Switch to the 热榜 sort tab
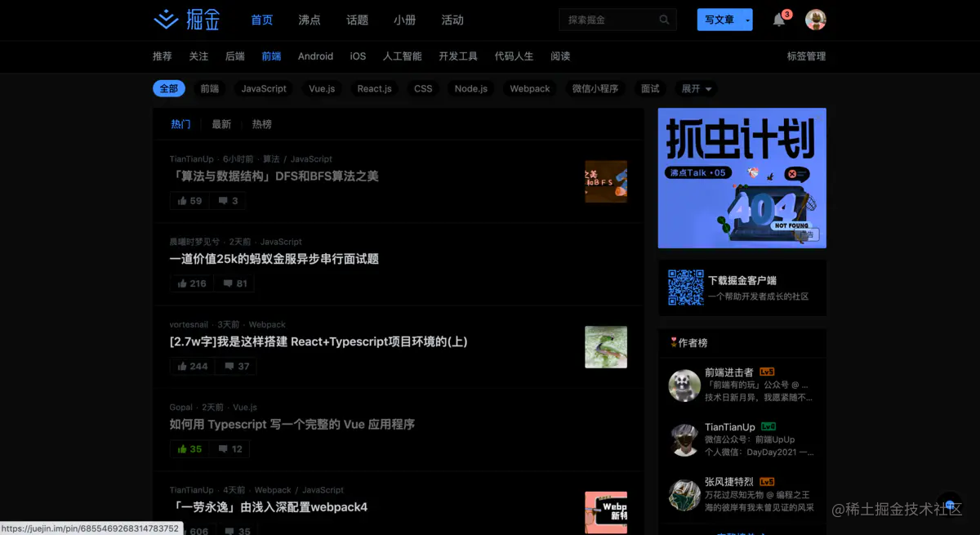 [x=262, y=124]
